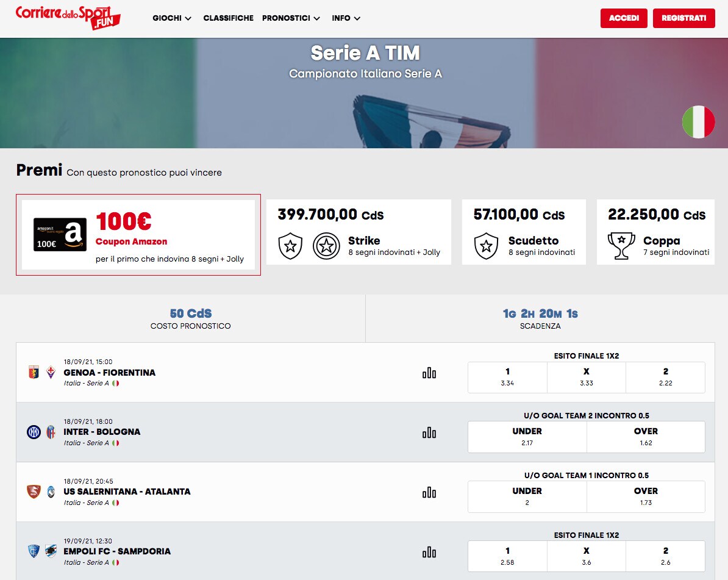
Task: Select UNDER 2.17 for Inter - Bologna
Action: click(x=527, y=437)
